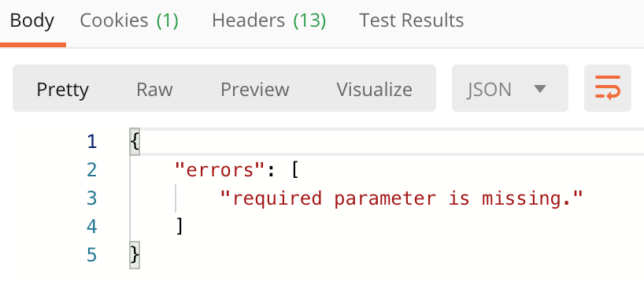Click line number 3 in gutter
Screen dimensions: 644x285
92,198
